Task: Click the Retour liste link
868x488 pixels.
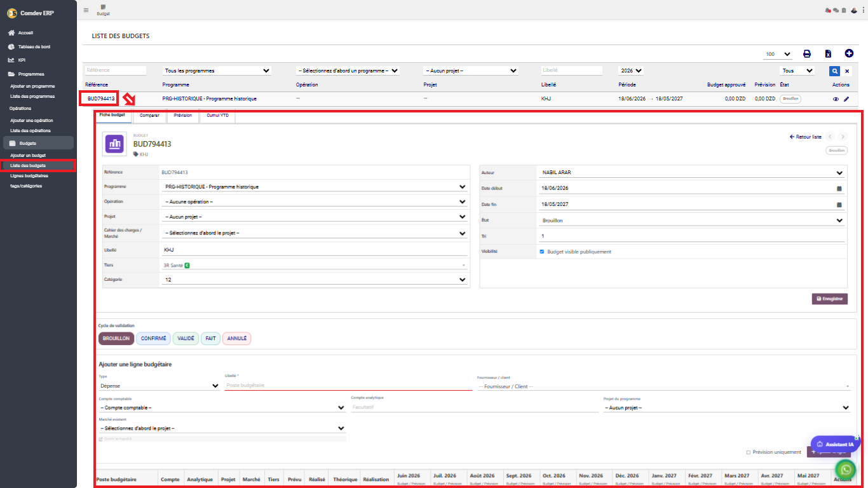Action: (x=805, y=137)
